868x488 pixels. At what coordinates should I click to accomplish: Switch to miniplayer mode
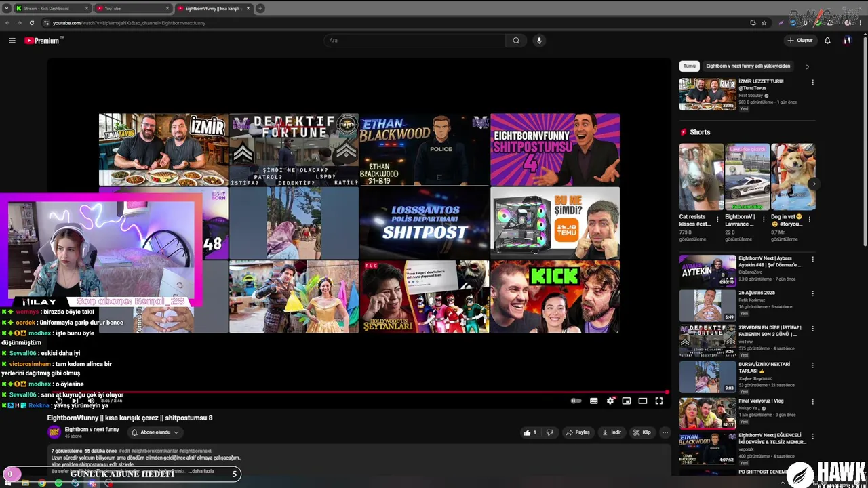pos(627,401)
